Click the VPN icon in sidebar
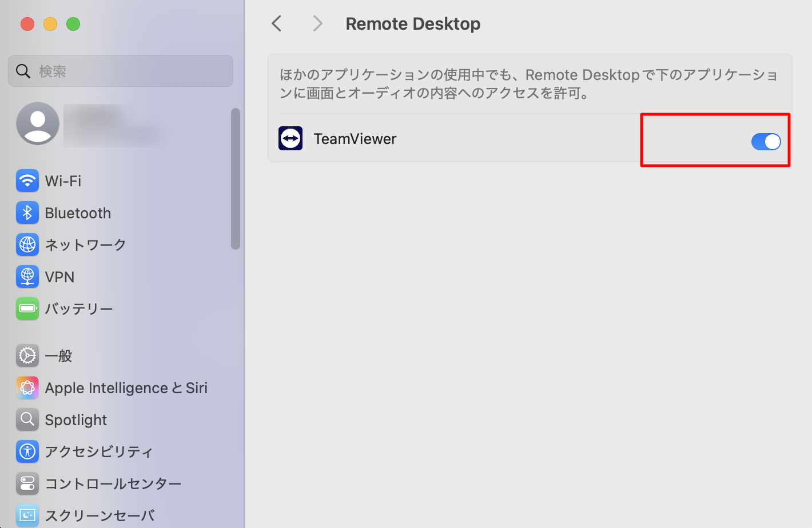Image resolution: width=812 pixels, height=528 pixels. coord(27,277)
